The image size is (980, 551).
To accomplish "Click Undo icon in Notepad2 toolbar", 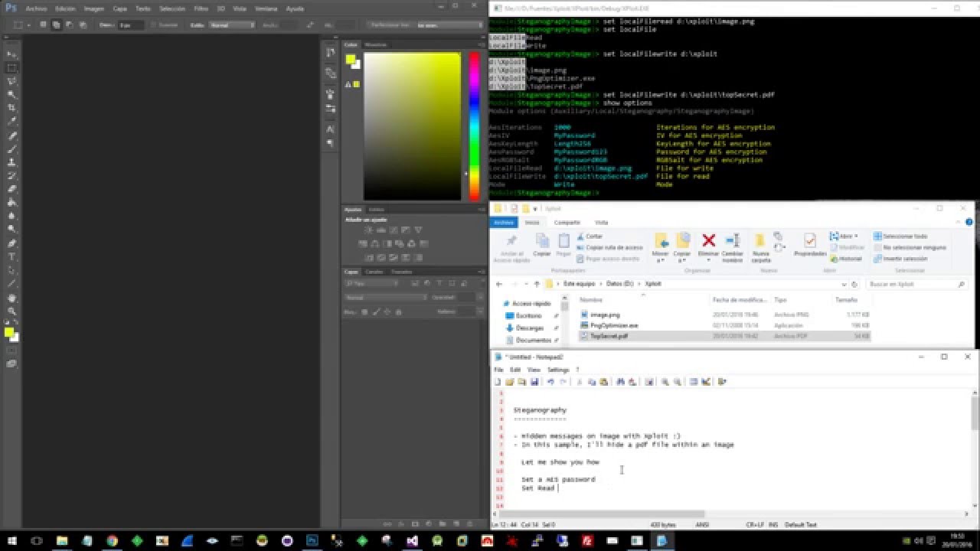I will [550, 382].
